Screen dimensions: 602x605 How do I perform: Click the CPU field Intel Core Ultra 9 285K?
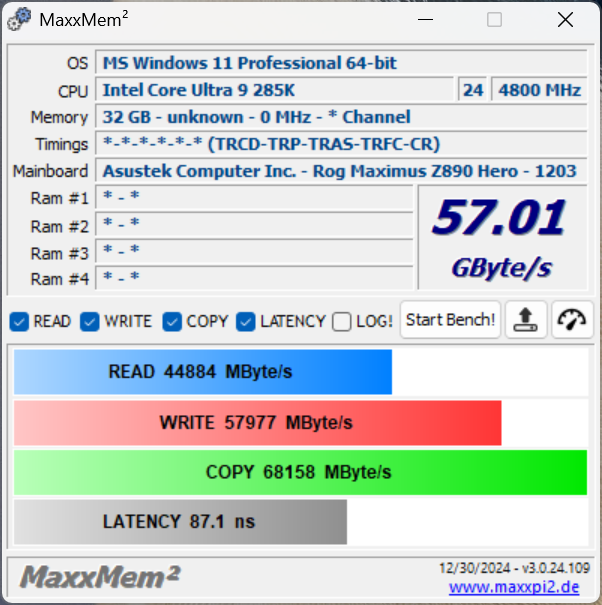pos(274,90)
